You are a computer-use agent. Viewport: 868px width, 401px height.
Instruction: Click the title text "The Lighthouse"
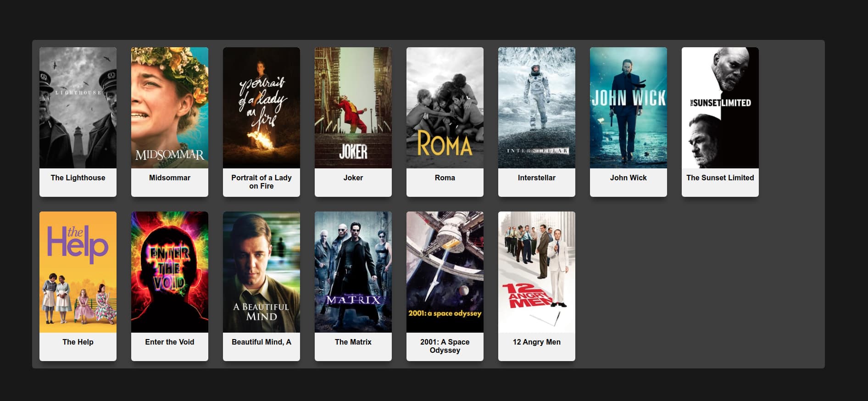click(x=78, y=178)
